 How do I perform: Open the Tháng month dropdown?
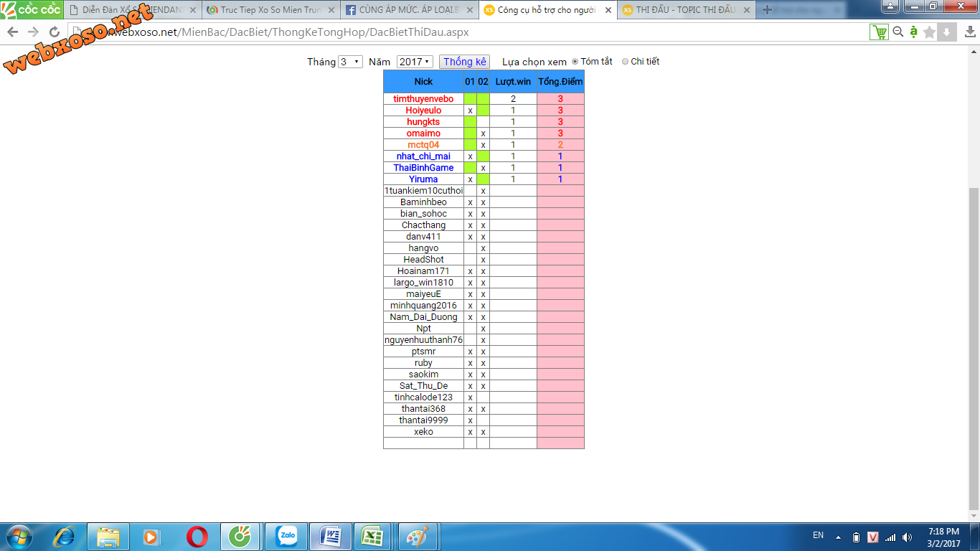pos(350,62)
